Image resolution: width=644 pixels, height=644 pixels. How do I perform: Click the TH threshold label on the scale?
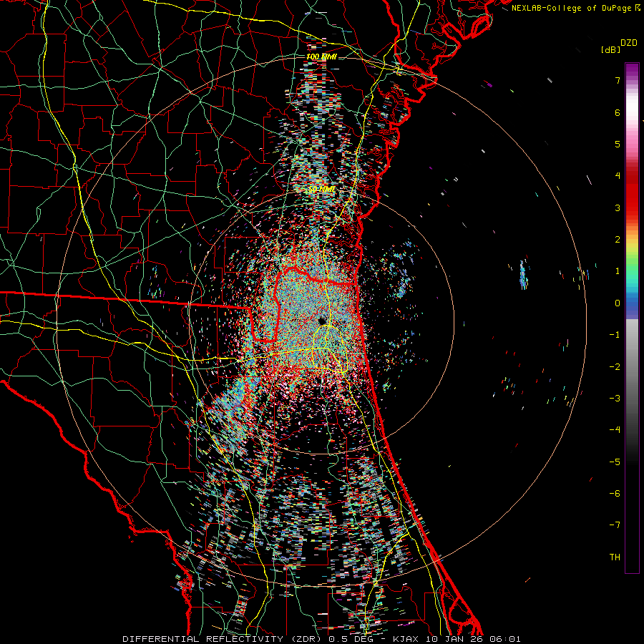pos(615,557)
